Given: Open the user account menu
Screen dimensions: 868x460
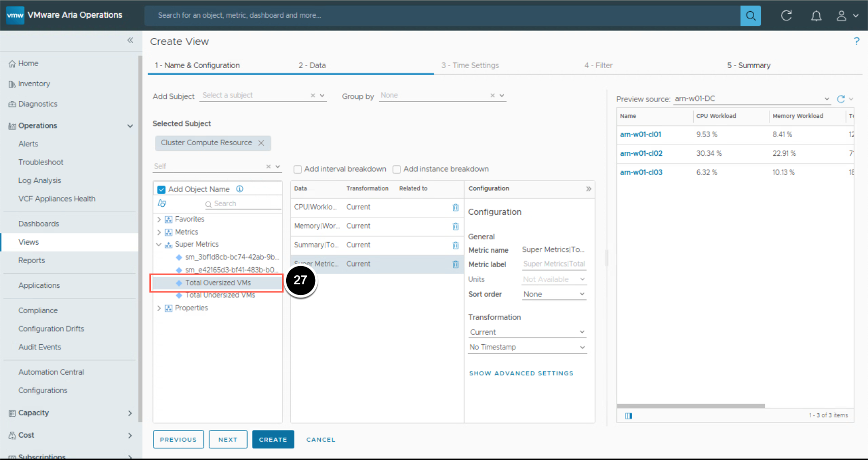Looking at the screenshot, I should pos(847,16).
